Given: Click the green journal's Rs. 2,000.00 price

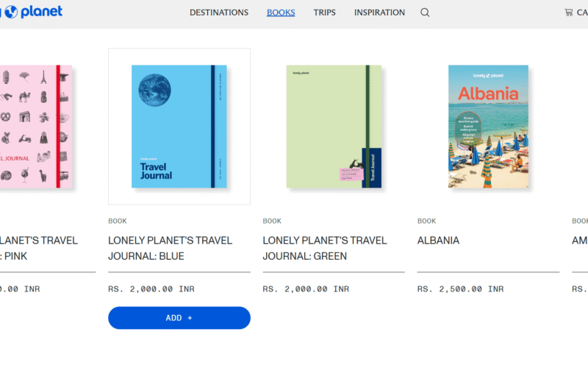Looking at the screenshot, I should pyautogui.click(x=306, y=289).
